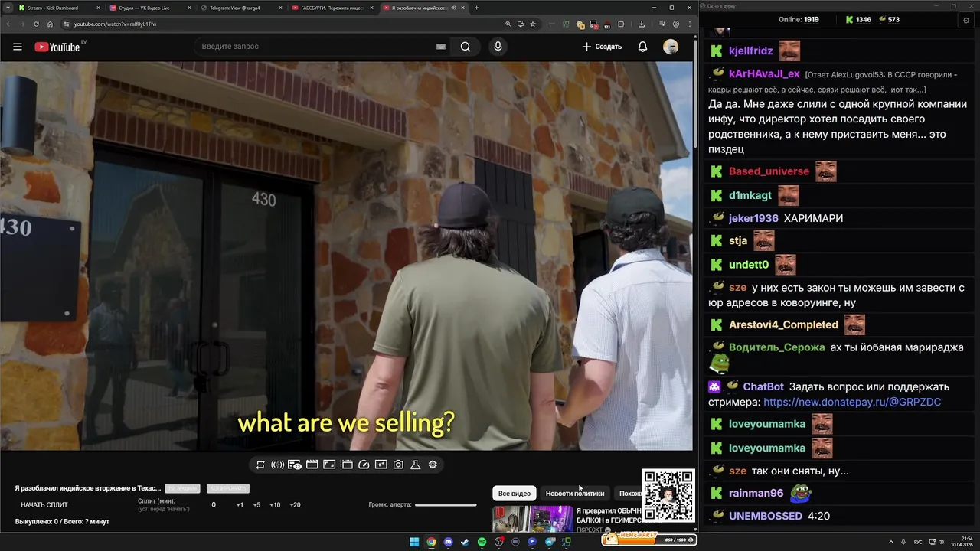Click chat username UNEMBOSSED
The image size is (980, 551).
point(766,517)
